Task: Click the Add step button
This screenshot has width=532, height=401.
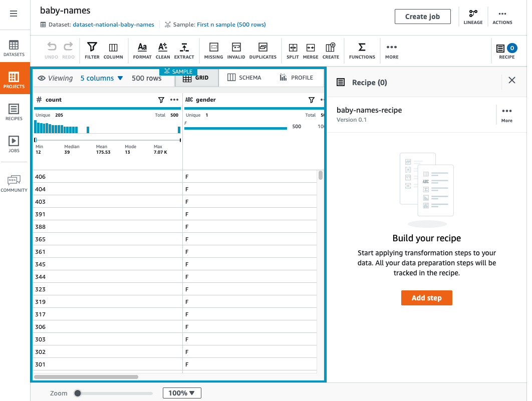Action: [426, 297]
